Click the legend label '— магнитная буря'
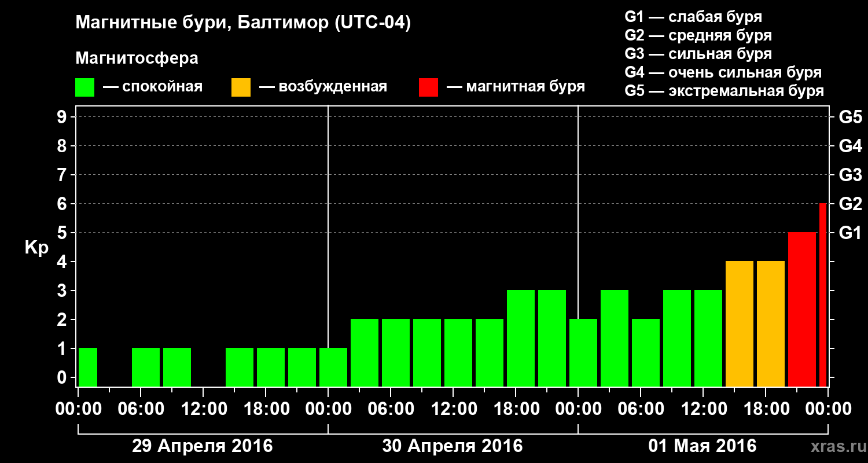The width and height of the screenshot is (868, 463). 516,87
